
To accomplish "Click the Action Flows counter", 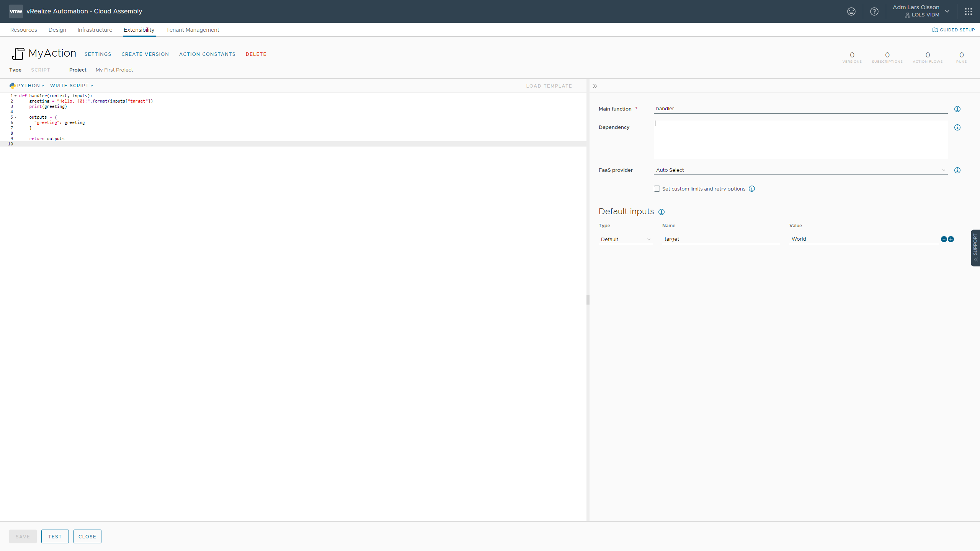I will coord(928,57).
